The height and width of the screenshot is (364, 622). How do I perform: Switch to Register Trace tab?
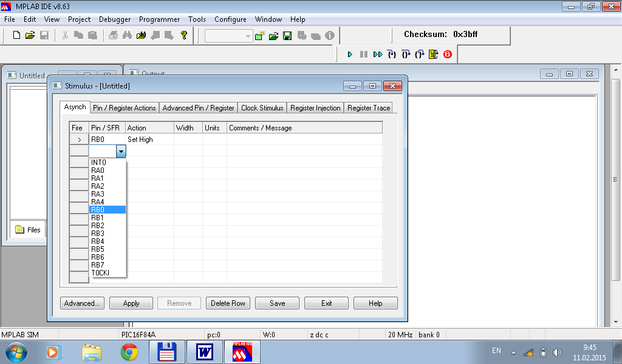click(x=369, y=108)
